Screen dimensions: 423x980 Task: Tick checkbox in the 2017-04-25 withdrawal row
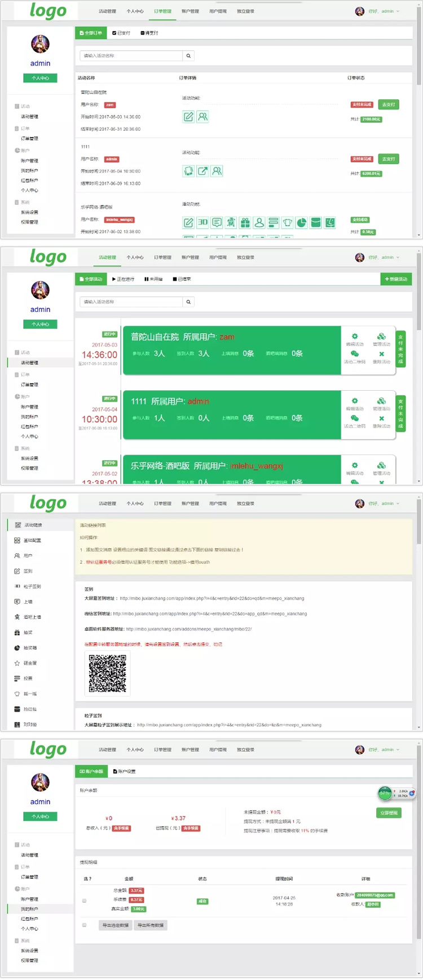coord(84,900)
